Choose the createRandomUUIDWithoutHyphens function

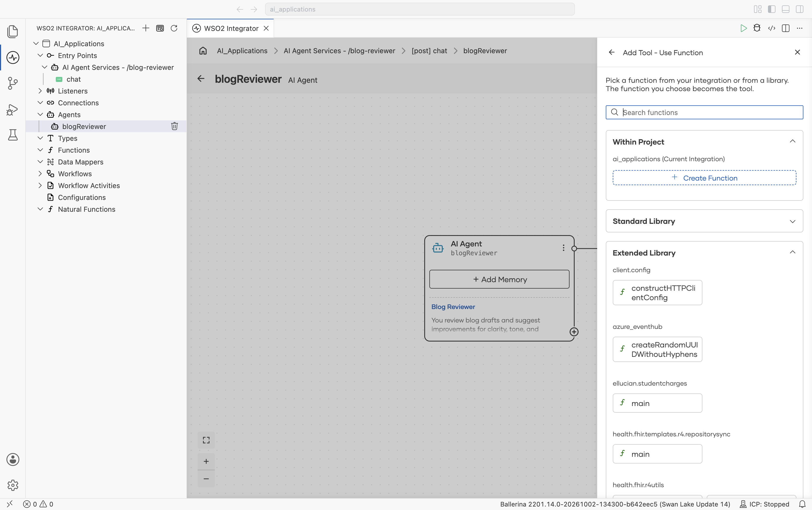tap(657, 349)
